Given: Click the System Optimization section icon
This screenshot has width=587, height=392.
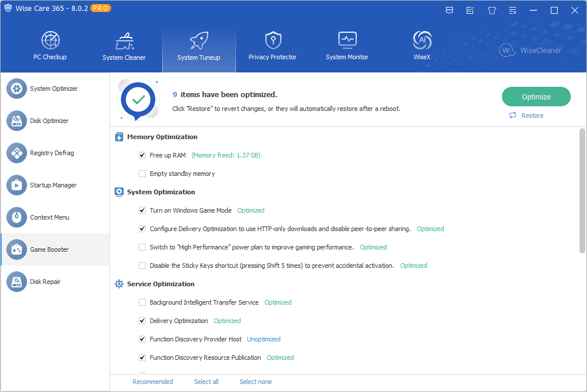Looking at the screenshot, I should point(119,192).
